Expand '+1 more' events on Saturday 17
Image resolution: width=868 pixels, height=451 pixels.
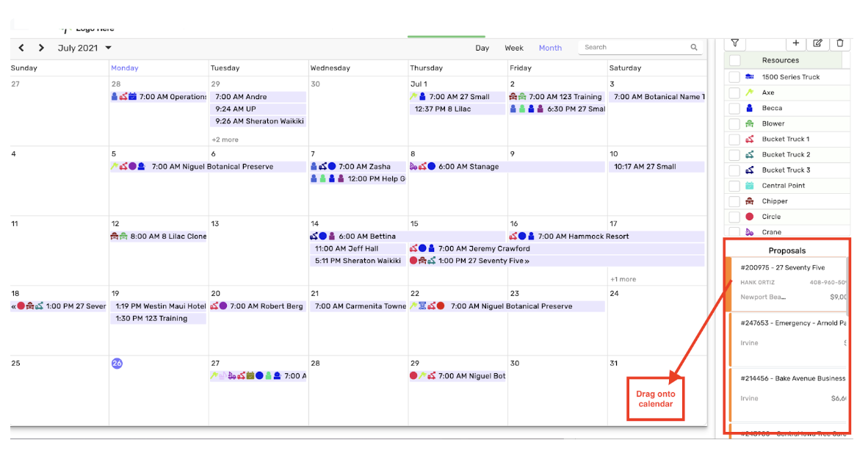(623, 279)
